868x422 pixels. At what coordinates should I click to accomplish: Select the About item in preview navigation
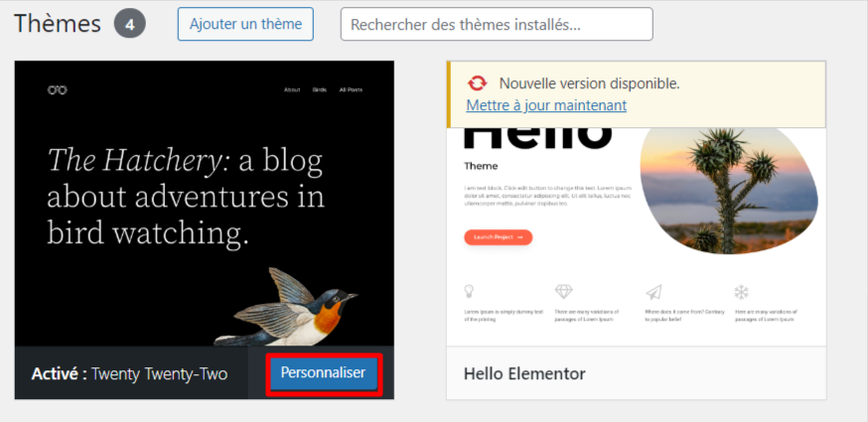tap(292, 90)
